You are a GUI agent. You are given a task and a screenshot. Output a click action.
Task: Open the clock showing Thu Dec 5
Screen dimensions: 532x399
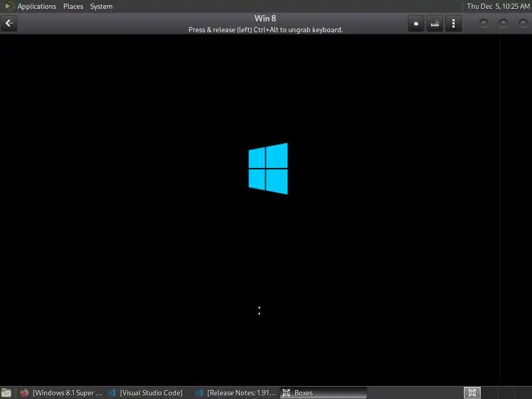coord(498,6)
